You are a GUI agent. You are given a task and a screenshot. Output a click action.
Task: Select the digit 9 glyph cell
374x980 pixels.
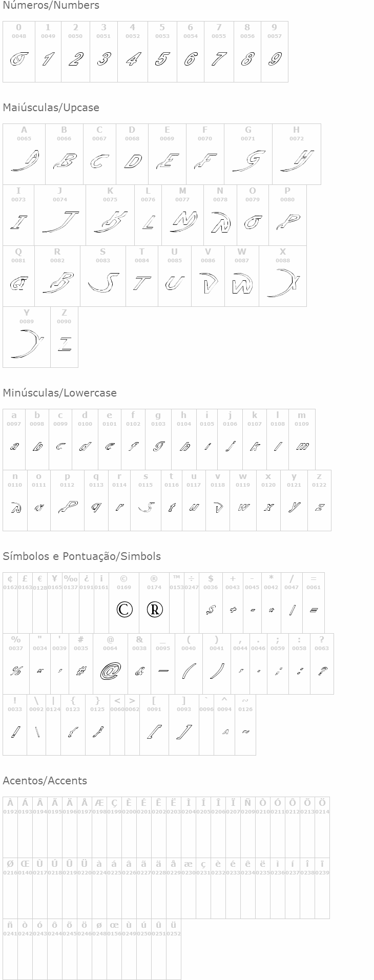pos(275,52)
